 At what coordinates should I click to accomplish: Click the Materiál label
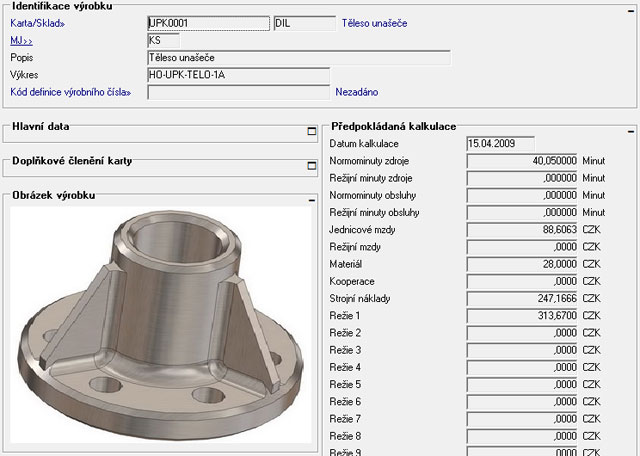345,264
